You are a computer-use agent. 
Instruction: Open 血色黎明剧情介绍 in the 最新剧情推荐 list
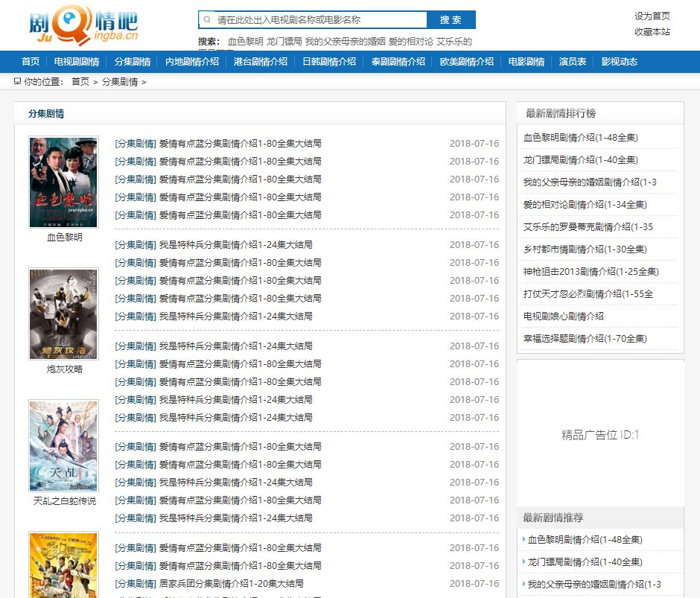[x=585, y=539]
